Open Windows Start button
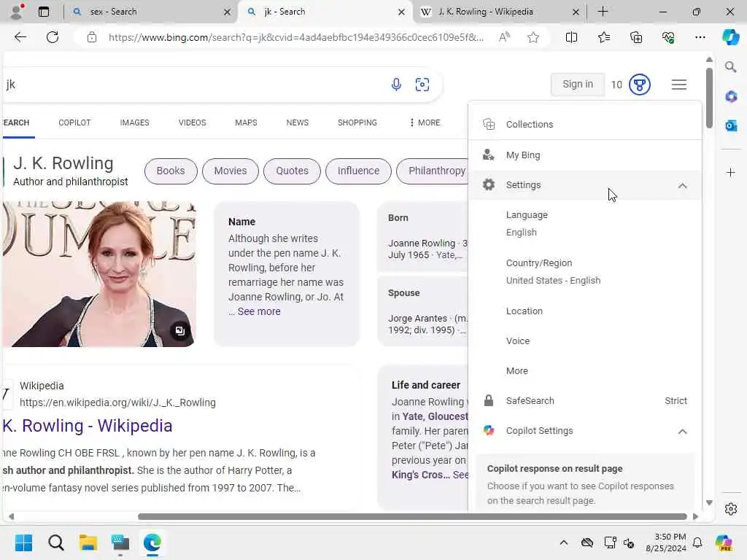This screenshot has width=747, height=560. click(23, 542)
